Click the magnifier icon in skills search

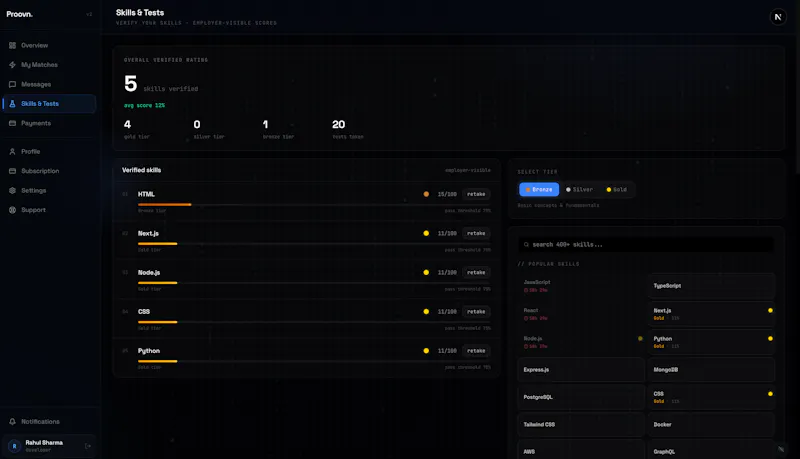coord(526,245)
